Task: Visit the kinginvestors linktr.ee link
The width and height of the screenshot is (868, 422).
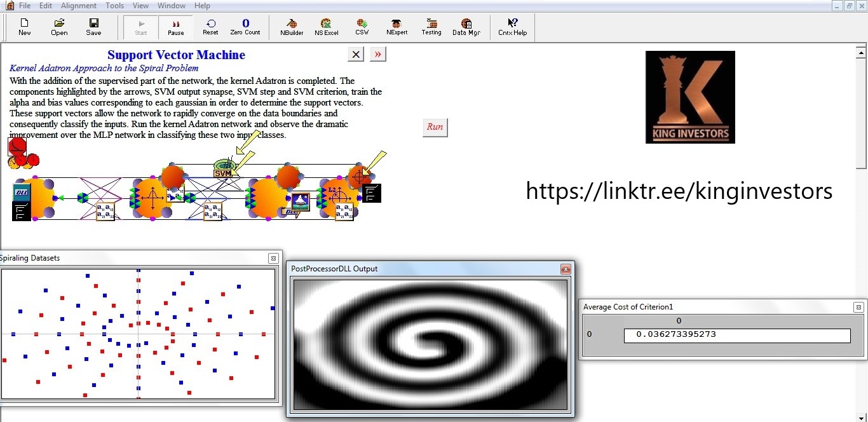Action: 679,191
